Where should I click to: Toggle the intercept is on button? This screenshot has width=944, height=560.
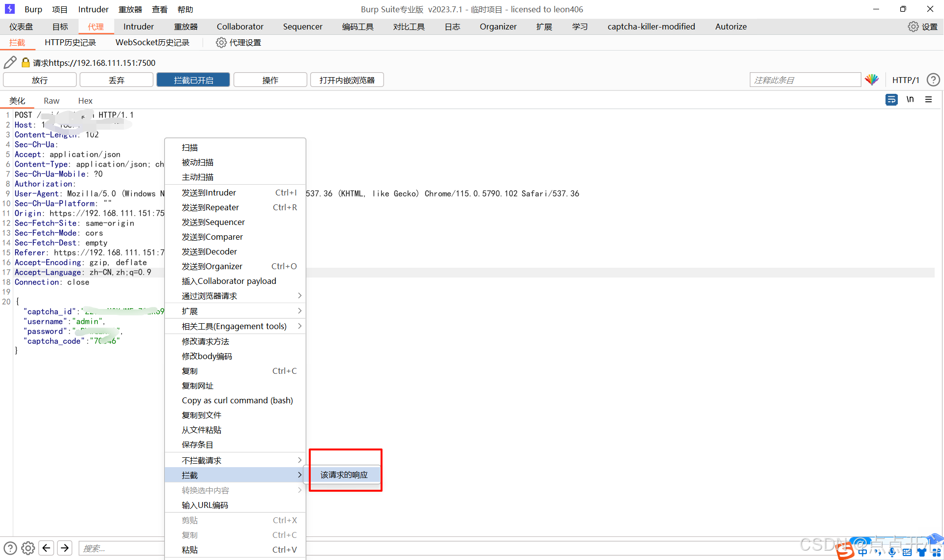(193, 80)
